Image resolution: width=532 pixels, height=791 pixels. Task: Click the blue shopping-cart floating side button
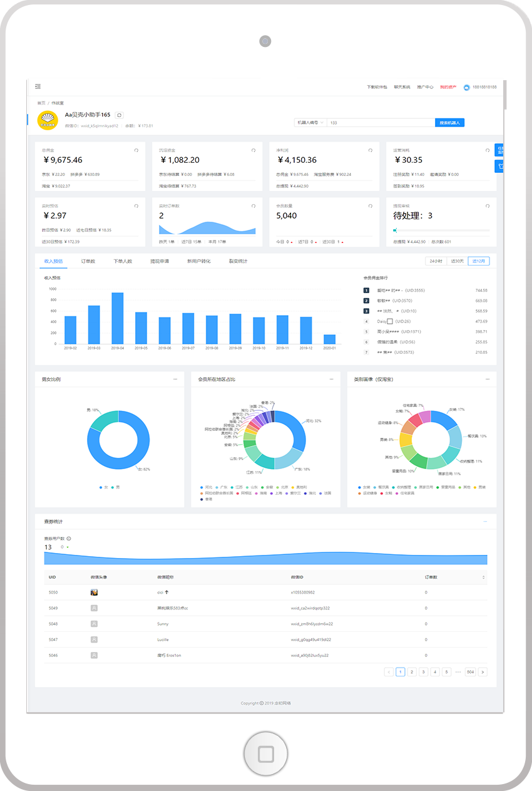coord(500,166)
